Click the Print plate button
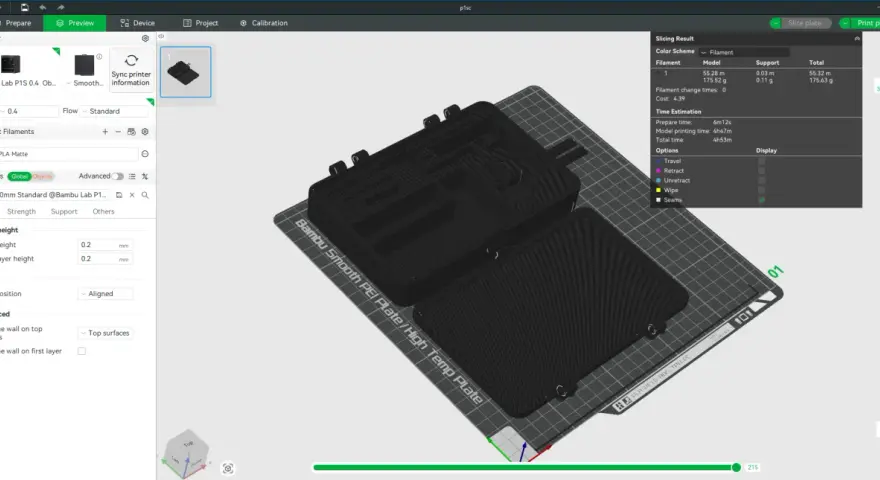880x480 pixels. [x=867, y=23]
